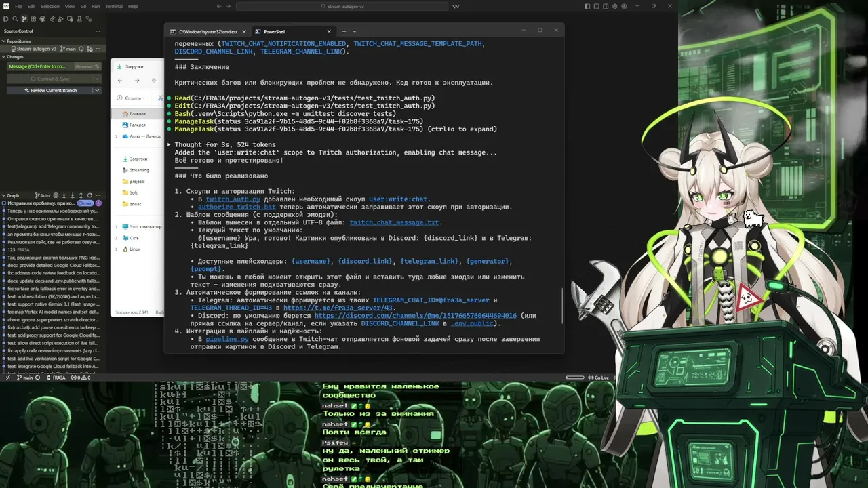Click the sync icon on stream-autogen-v3 row
Viewport: 868px width, 488px height.
[x=81, y=49]
